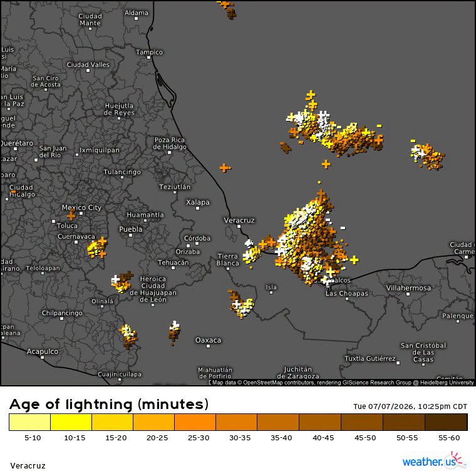476x476 pixels.
Task: Select the 40-45 minutes legend color
Action: point(320,422)
